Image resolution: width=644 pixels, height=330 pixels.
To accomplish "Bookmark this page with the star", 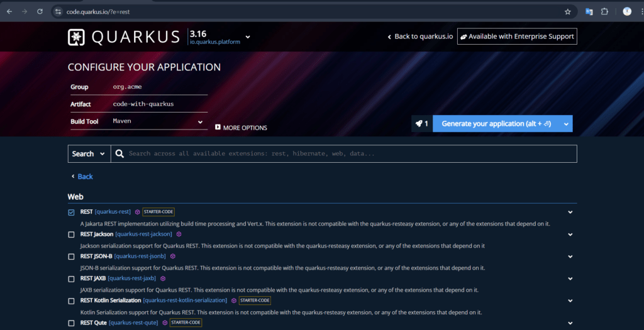I will (x=568, y=12).
